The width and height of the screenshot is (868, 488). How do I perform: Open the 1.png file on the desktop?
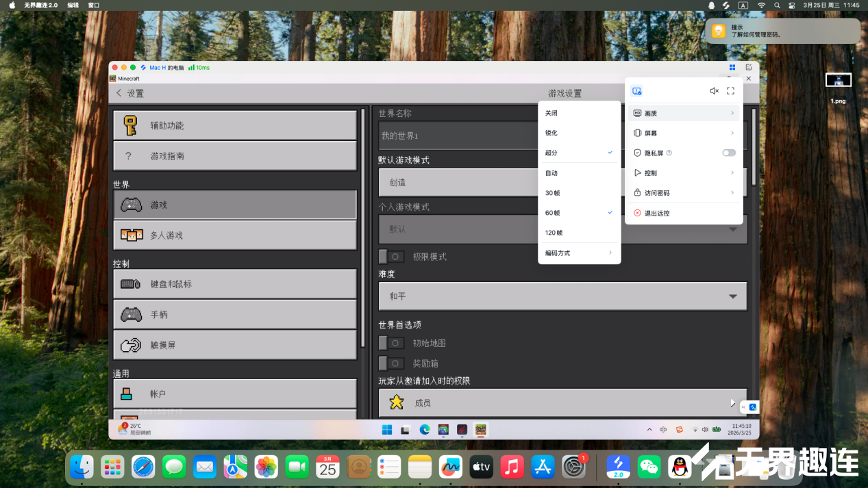tap(839, 88)
